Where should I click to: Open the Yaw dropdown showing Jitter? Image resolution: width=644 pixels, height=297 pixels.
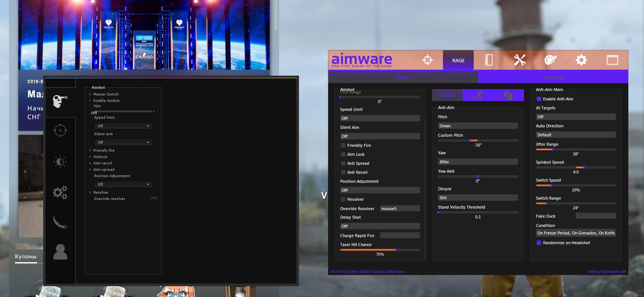pyautogui.click(x=477, y=162)
